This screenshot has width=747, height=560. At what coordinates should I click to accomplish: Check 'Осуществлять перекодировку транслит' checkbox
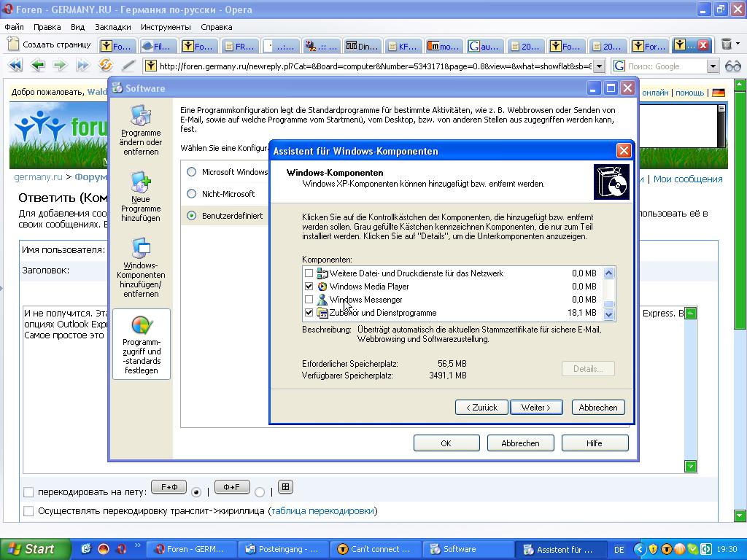(28, 511)
